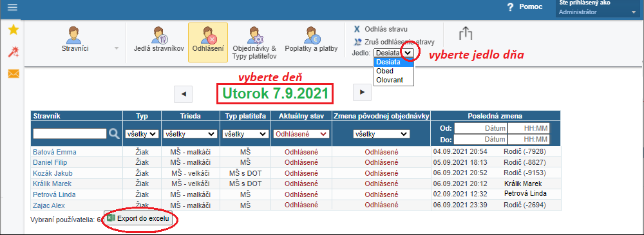Image resolution: width=644 pixels, height=235 pixels.
Task: Open the magic wand wizard icon
Action: [x=14, y=52]
